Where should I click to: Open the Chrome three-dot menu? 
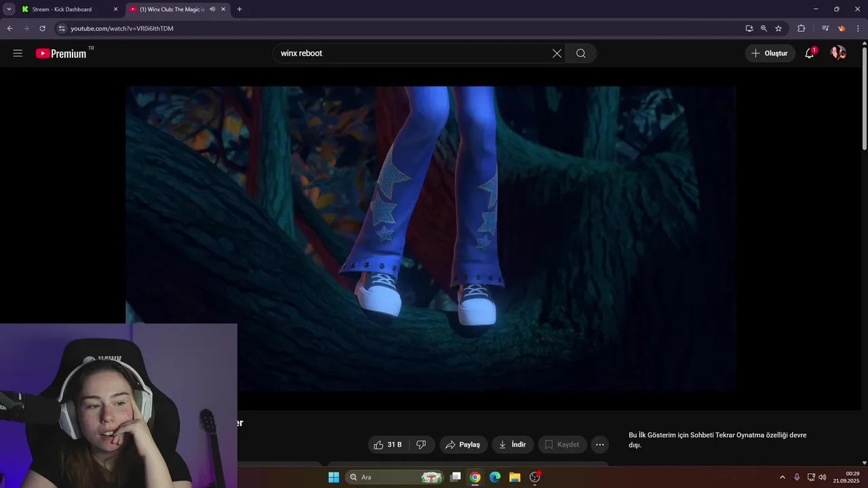pos(858,28)
